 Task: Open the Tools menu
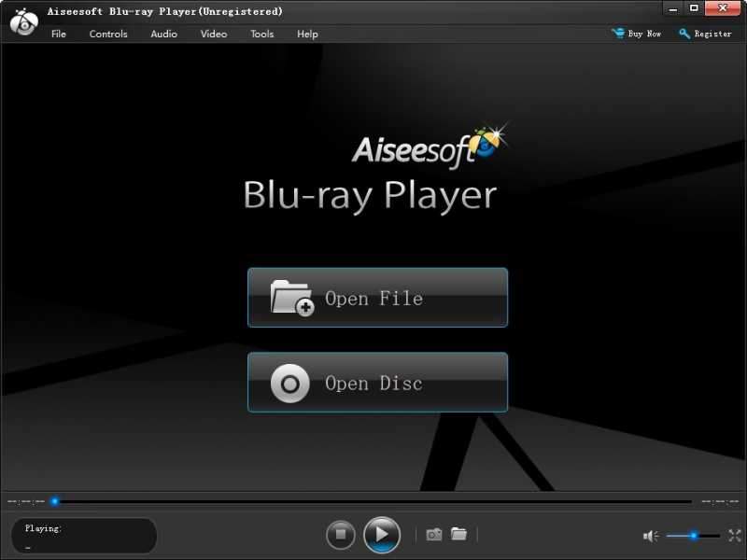pyautogui.click(x=261, y=34)
